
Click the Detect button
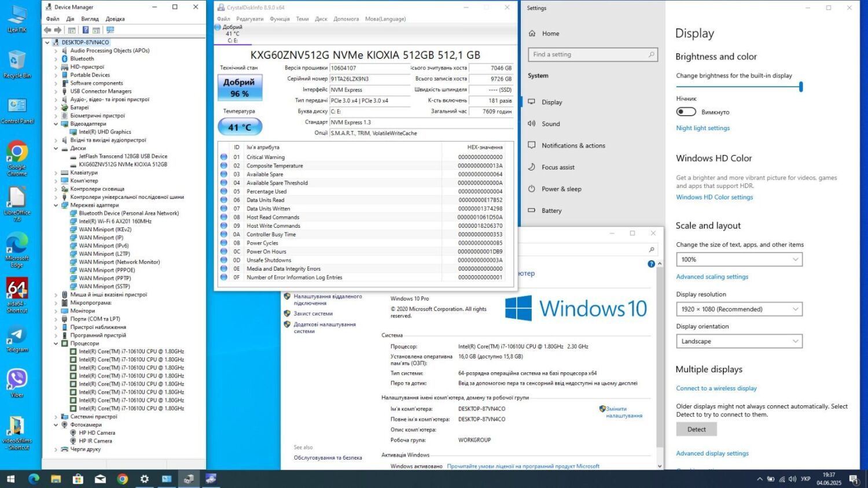(x=696, y=429)
